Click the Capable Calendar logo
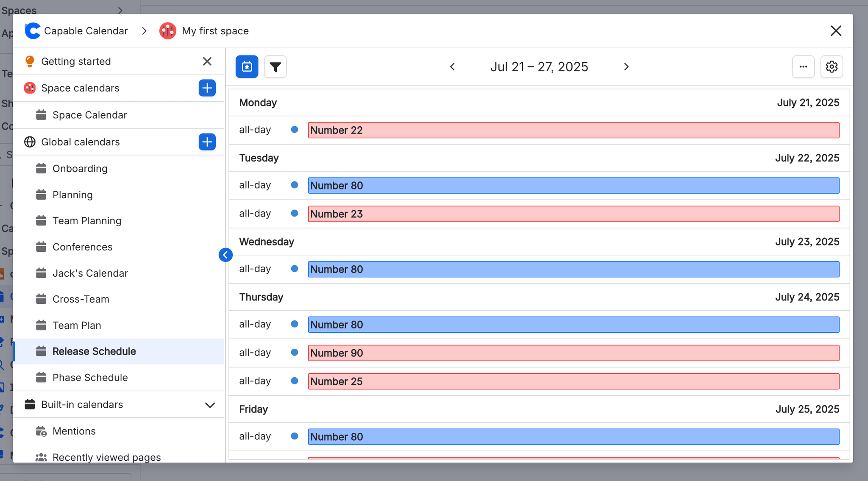868x481 pixels. (33, 31)
